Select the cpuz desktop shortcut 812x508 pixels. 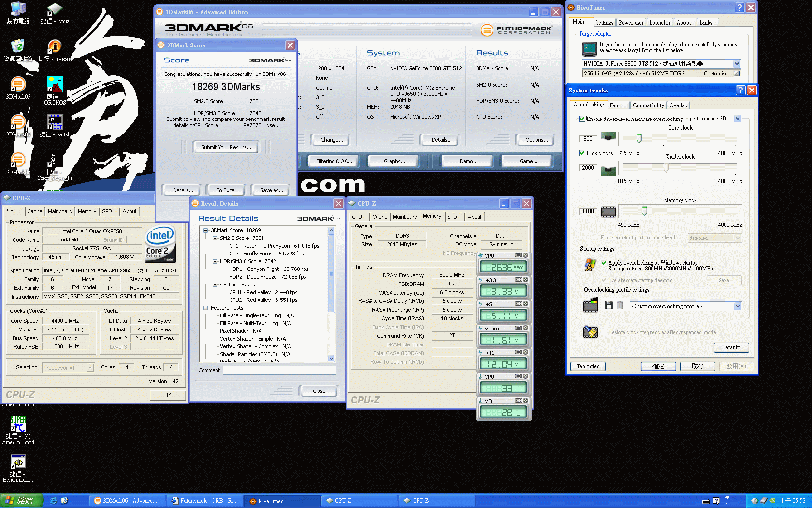[x=55, y=13]
